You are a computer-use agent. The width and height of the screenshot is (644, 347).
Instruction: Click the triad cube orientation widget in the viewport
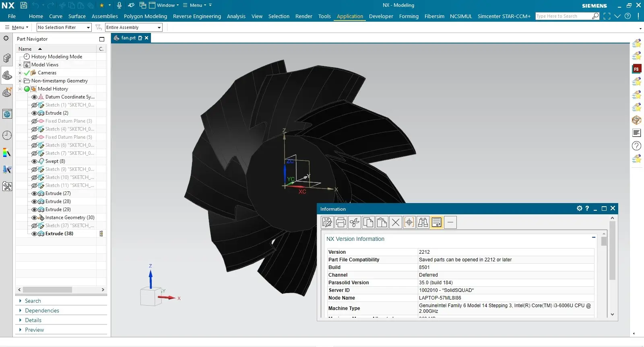tap(151, 297)
